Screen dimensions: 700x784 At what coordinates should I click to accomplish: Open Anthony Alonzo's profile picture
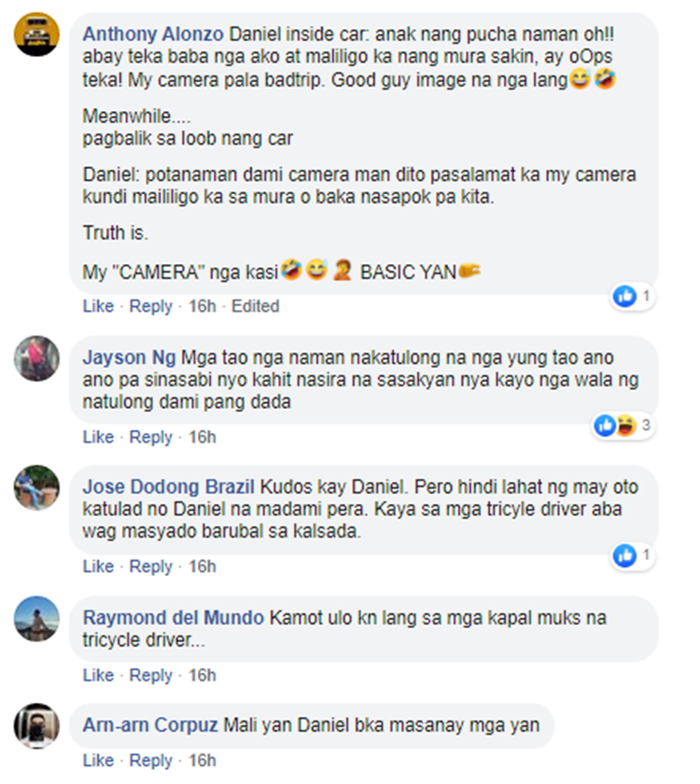[x=36, y=35]
